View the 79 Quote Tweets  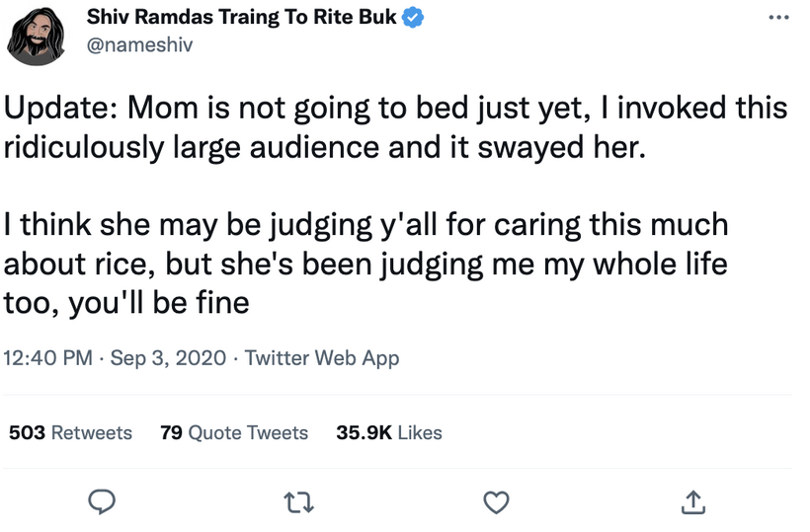(x=234, y=432)
